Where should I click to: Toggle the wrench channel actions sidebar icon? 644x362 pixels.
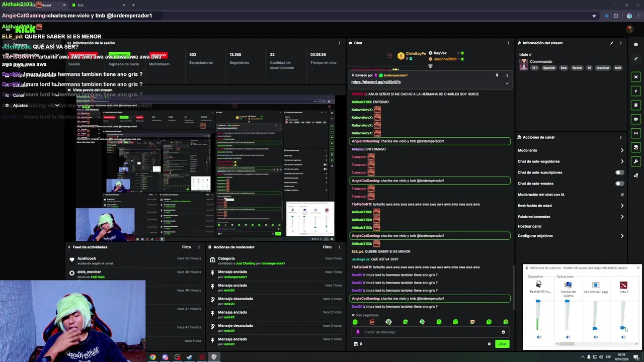tap(636, 161)
